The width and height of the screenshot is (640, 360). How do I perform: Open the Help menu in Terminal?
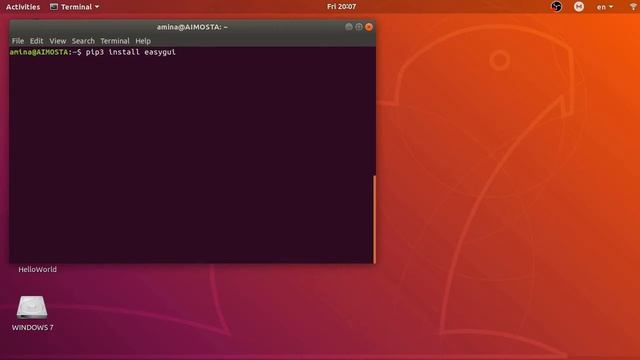(x=143, y=41)
